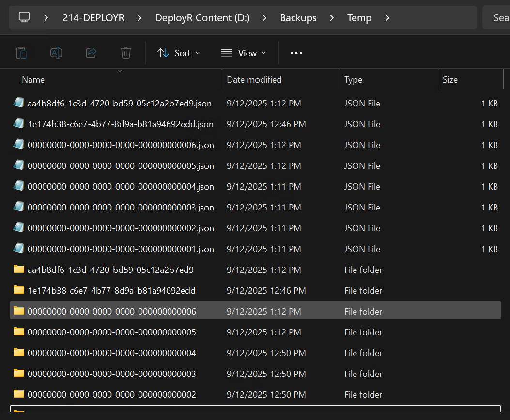This screenshot has width=510, height=420.
Task: Click file icon for 000000000006.json
Action: 18,144
